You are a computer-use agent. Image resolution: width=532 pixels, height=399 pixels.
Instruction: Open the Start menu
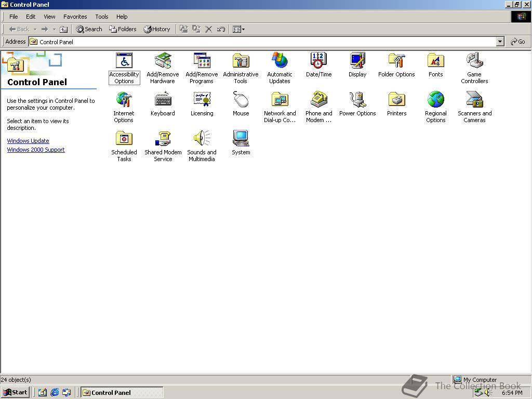point(15,393)
